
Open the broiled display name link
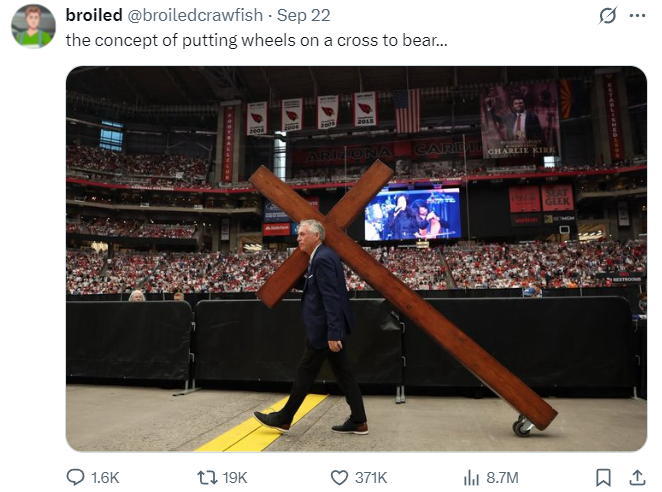[92, 15]
